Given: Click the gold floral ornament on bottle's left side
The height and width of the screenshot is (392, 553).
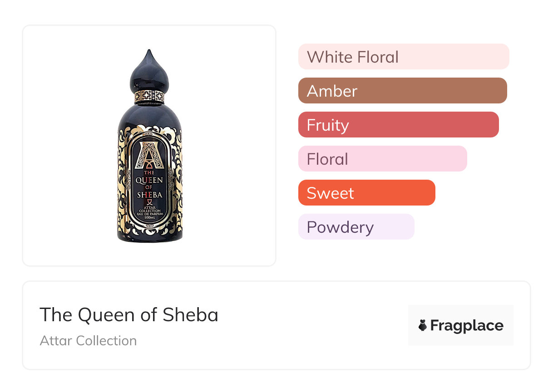Looking at the screenshot, I should click(x=123, y=191).
